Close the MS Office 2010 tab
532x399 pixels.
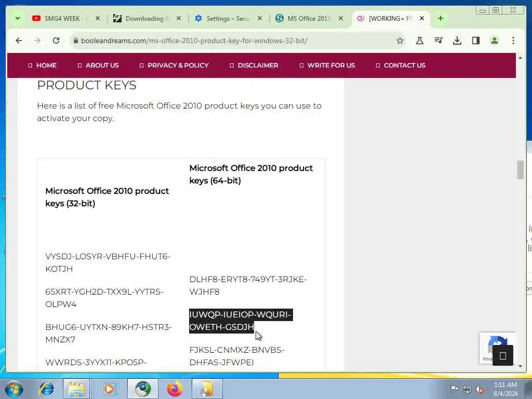pyautogui.click(x=341, y=18)
